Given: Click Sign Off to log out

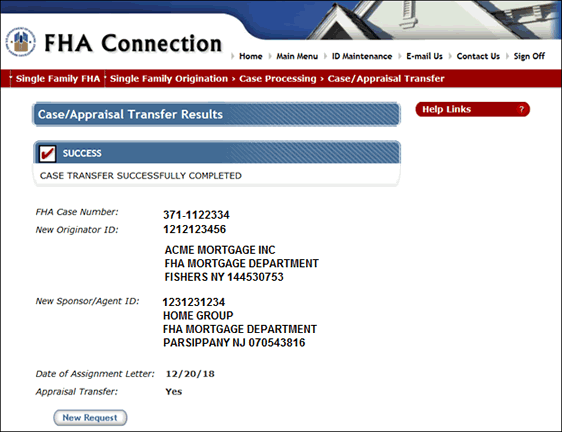Looking at the screenshot, I should point(529,56).
